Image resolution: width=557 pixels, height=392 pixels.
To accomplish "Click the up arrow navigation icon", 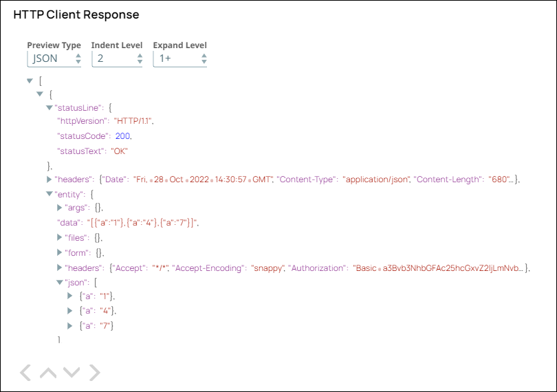I will point(48,373).
